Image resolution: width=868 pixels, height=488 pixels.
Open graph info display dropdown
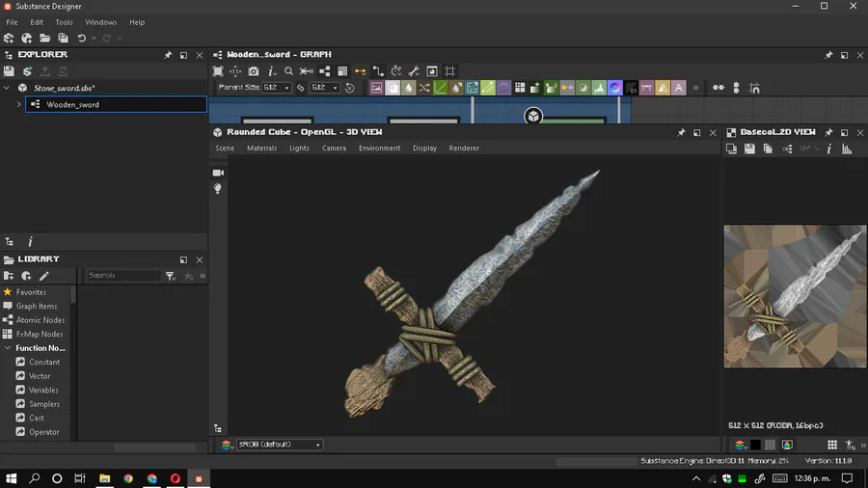(271, 71)
